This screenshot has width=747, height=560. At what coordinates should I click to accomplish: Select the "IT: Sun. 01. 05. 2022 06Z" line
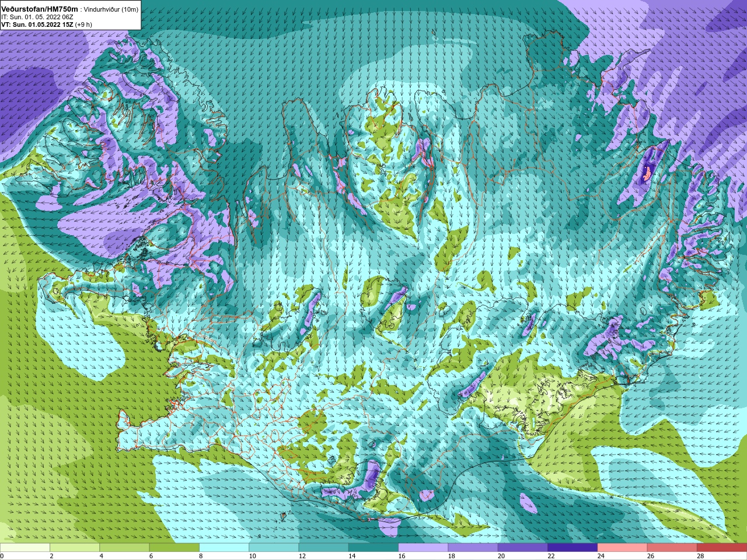pyautogui.click(x=37, y=17)
